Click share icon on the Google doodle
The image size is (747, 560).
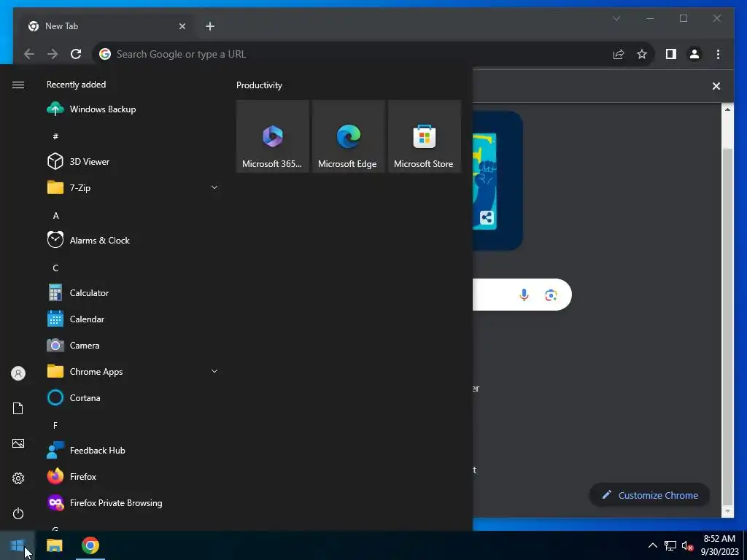tap(487, 218)
